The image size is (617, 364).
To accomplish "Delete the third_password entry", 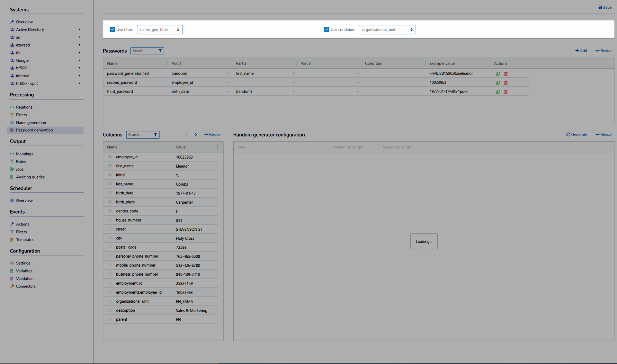I will (506, 92).
